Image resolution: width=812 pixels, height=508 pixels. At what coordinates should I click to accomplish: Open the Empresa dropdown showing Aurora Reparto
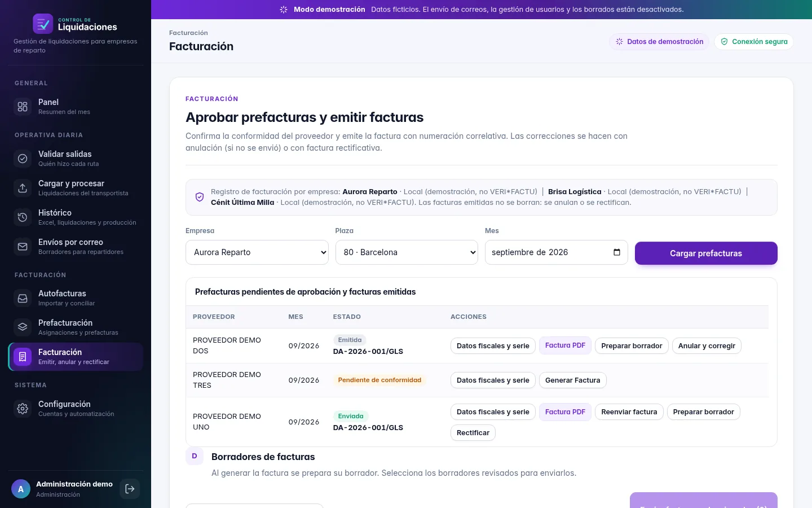[257, 252]
